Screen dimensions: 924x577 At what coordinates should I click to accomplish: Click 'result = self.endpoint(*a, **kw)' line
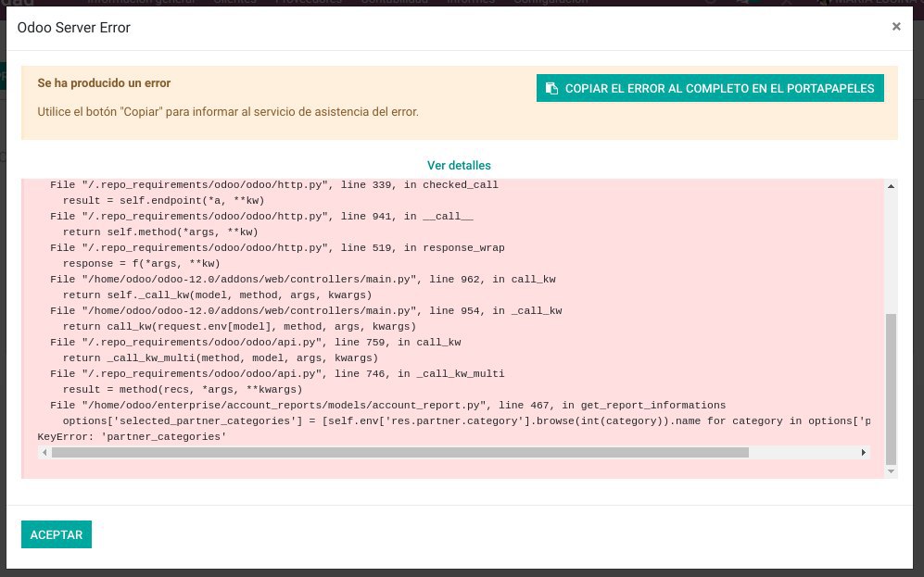[x=164, y=201]
